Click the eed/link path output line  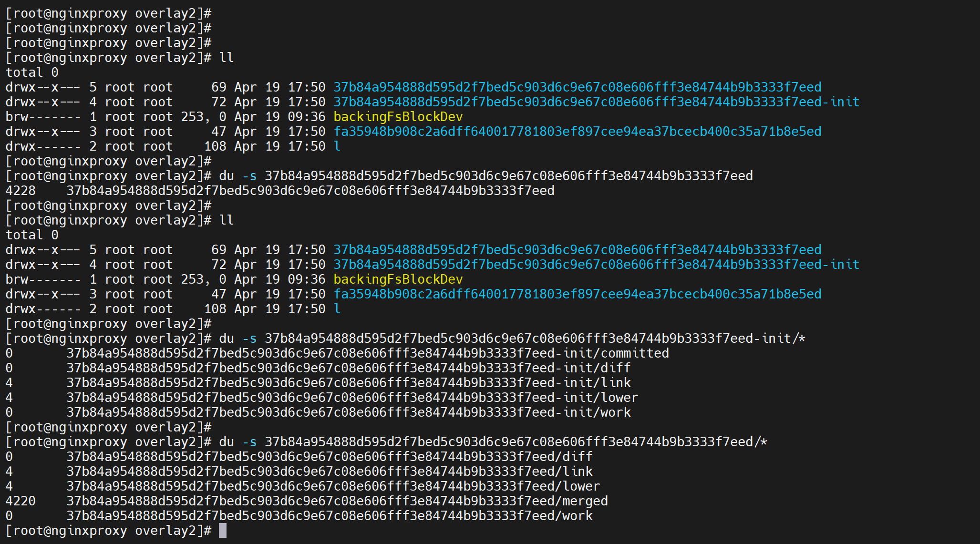click(x=329, y=472)
